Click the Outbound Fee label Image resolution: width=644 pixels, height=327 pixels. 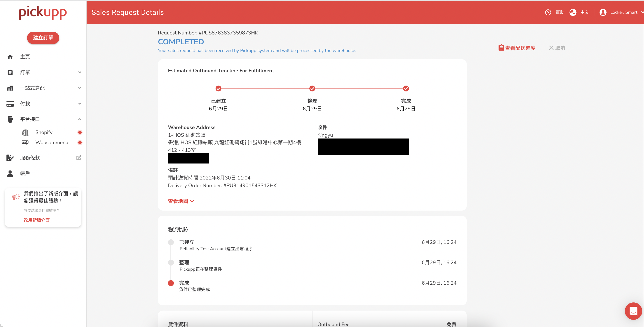[x=333, y=324]
